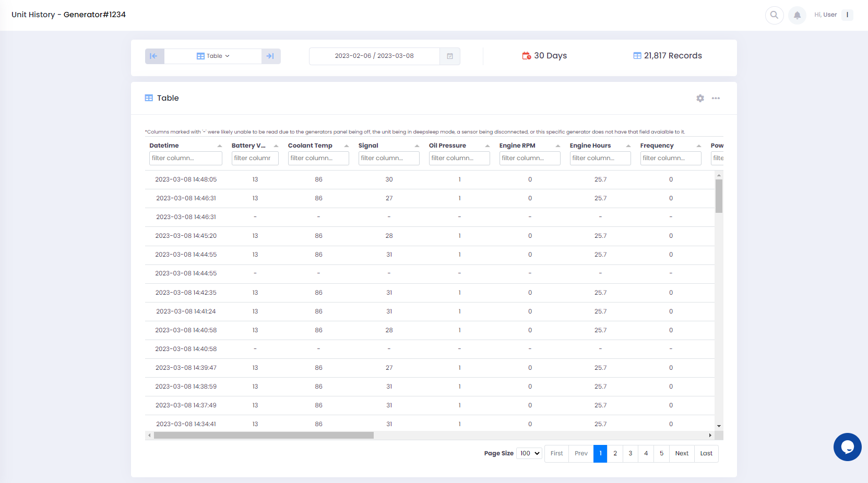The width and height of the screenshot is (868, 483).
Task: Click the Last page button
Action: tap(706, 454)
